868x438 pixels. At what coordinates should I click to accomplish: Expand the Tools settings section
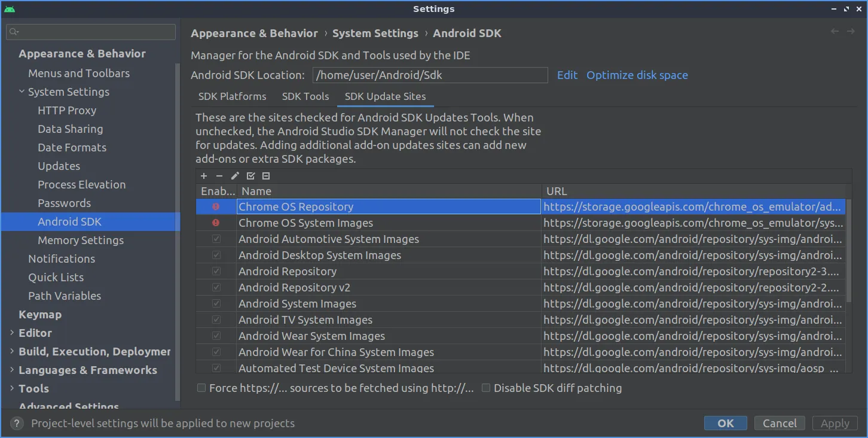[x=13, y=388]
